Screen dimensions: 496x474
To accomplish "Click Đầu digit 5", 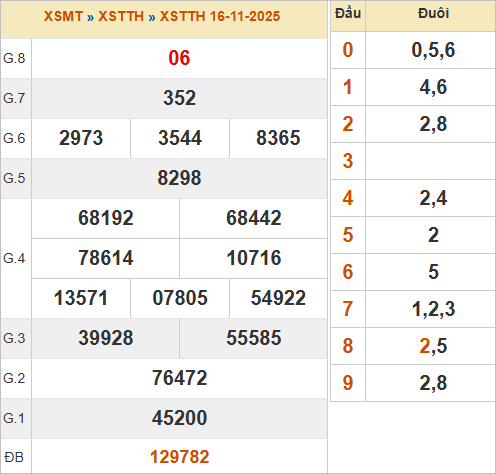I will [348, 235].
